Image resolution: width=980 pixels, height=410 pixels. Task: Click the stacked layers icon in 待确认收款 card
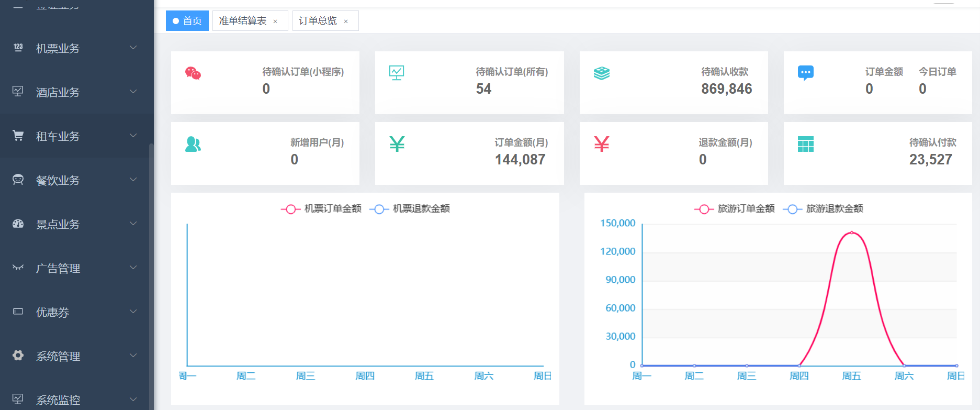click(602, 73)
